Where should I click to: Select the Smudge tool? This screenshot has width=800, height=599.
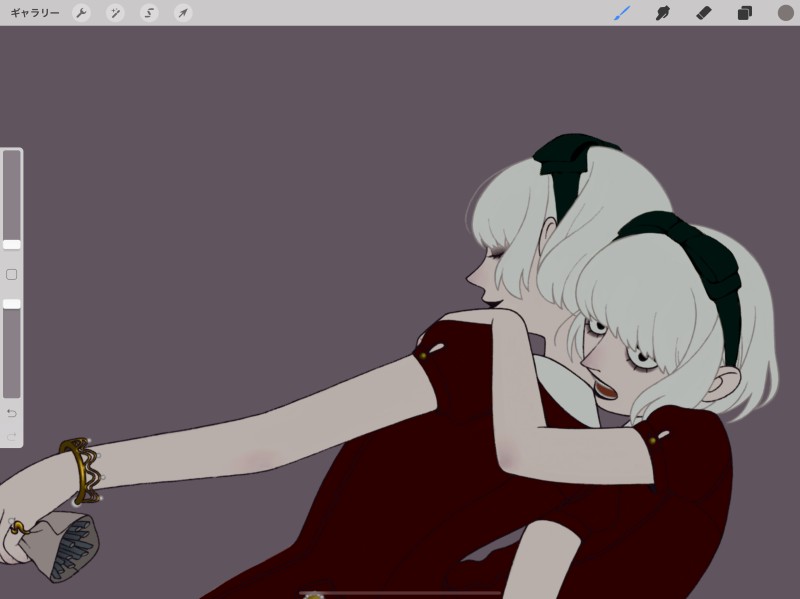[663, 13]
